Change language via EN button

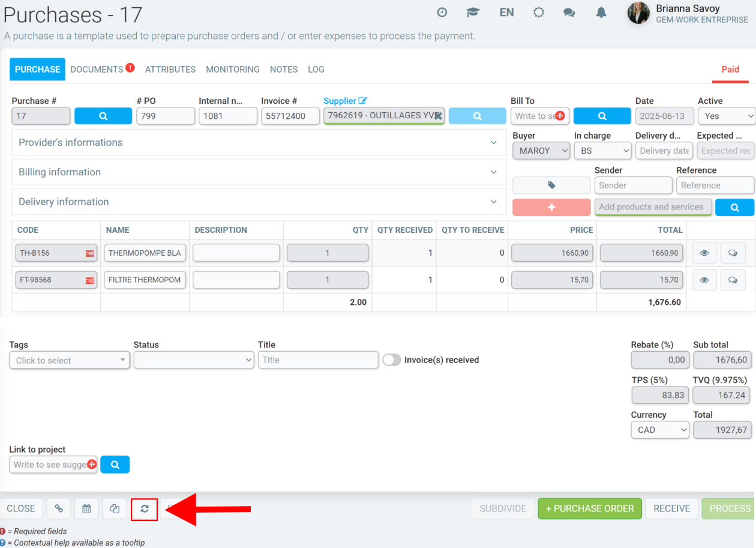tap(507, 12)
